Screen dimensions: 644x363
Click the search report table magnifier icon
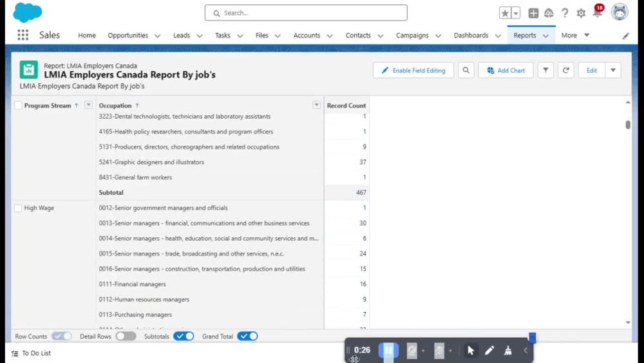(466, 70)
